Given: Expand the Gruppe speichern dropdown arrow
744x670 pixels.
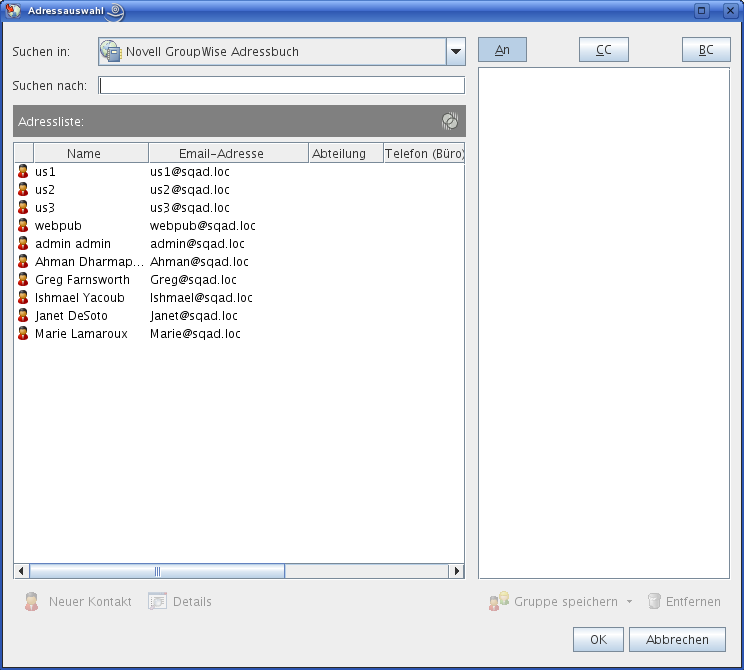Looking at the screenshot, I should pyautogui.click(x=630, y=602).
